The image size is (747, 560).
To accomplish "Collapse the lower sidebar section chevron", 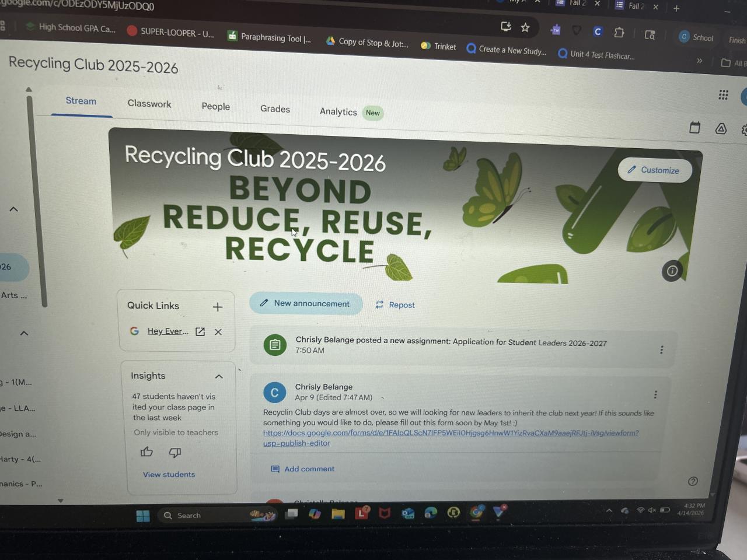I will [x=24, y=333].
